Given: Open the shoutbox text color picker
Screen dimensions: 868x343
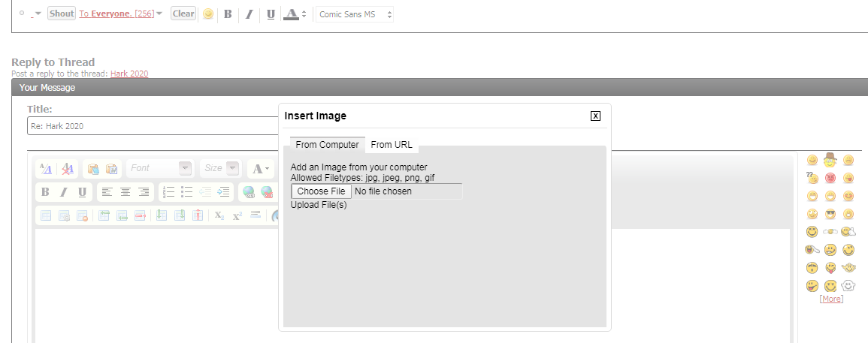Looking at the screenshot, I should pyautogui.click(x=294, y=14).
